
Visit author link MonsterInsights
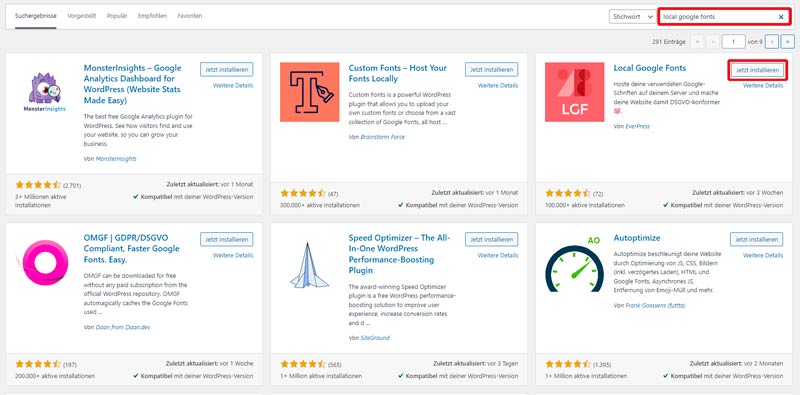116,159
